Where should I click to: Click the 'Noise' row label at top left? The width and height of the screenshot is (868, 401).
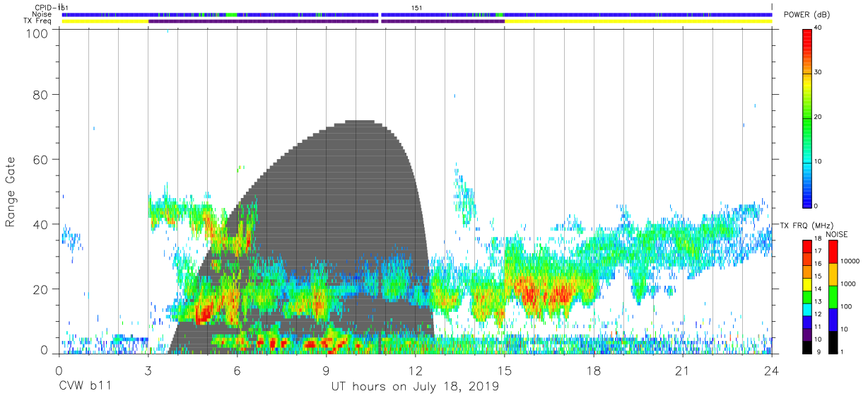(x=42, y=14)
